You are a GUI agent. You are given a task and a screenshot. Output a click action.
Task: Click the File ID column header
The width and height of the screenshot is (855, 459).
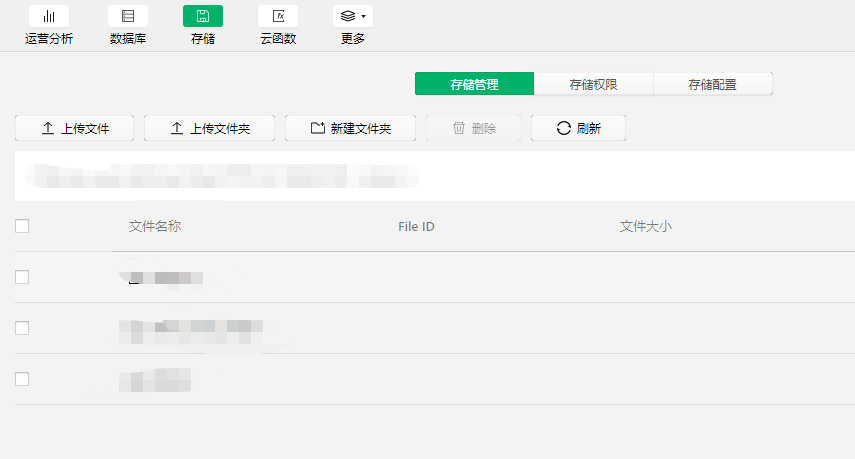pos(416,226)
